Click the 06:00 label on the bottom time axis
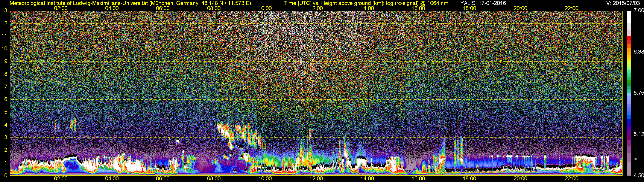644x182 pixels. [x=163, y=179]
